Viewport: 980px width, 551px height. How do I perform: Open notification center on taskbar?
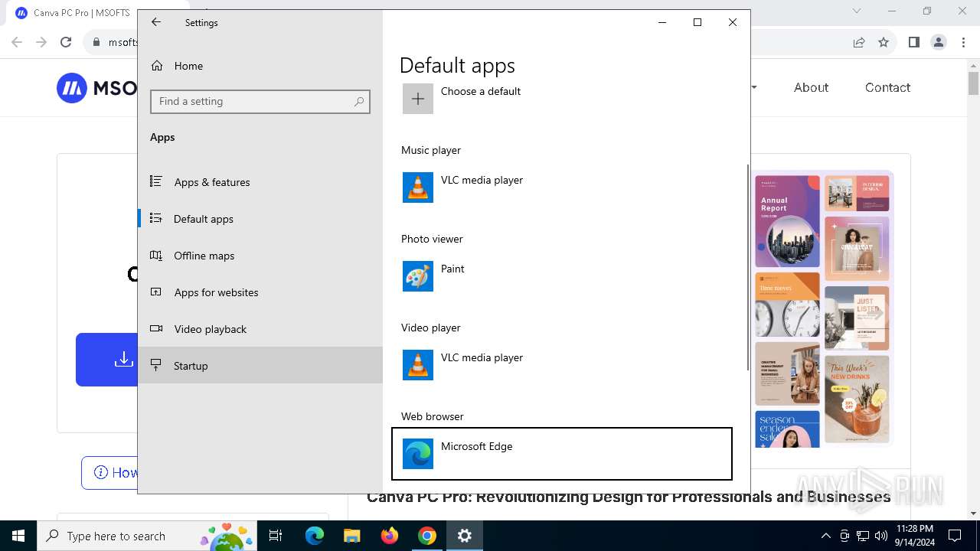click(x=955, y=536)
